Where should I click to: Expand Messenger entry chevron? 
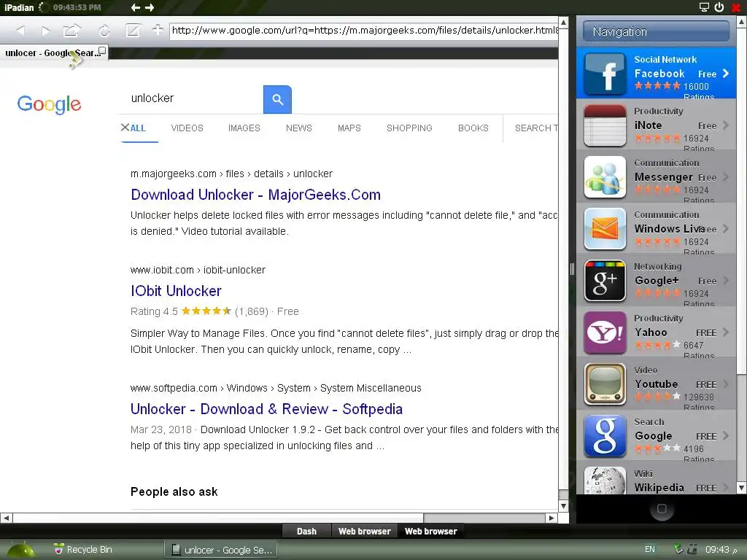pos(726,177)
